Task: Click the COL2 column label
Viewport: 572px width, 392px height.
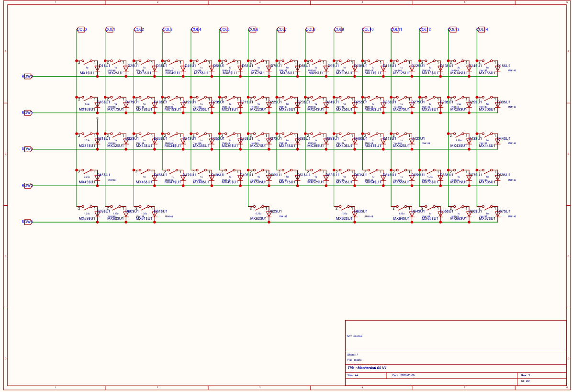Action: (x=139, y=30)
